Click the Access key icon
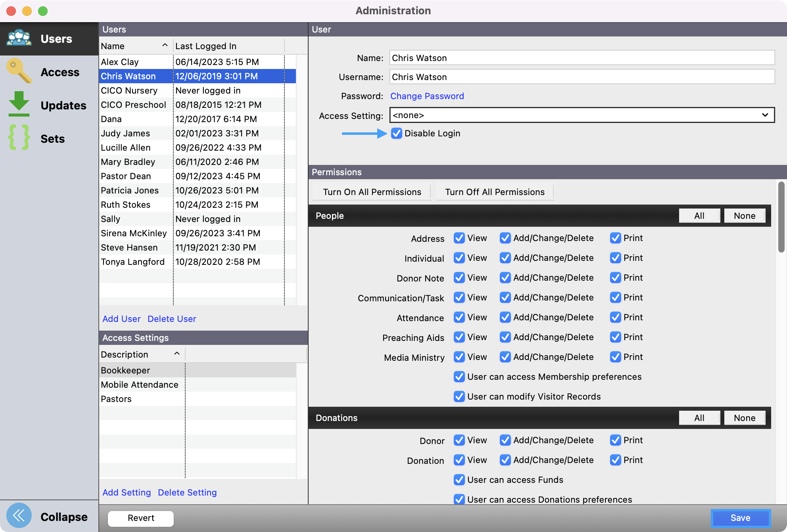The image size is (787, 532). 19,71
